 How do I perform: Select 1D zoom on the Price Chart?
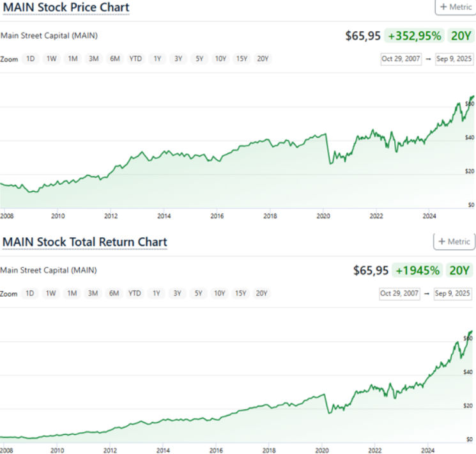pyautogui.click(x=30, y=59)
